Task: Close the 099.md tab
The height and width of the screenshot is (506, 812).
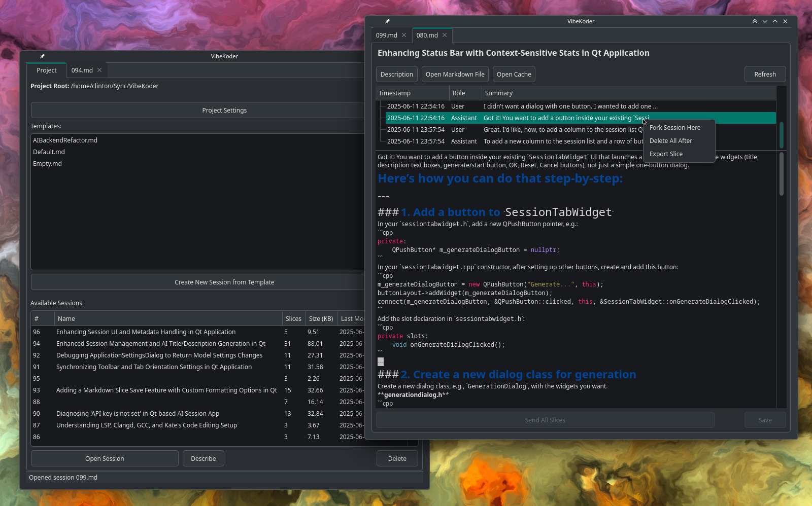Action: (x=404, y=35)
